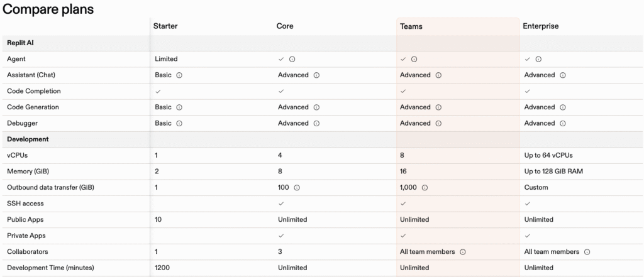The image size is (644, 277).
Task: Click the Collaborators row label
Action: tap(27, 251)
